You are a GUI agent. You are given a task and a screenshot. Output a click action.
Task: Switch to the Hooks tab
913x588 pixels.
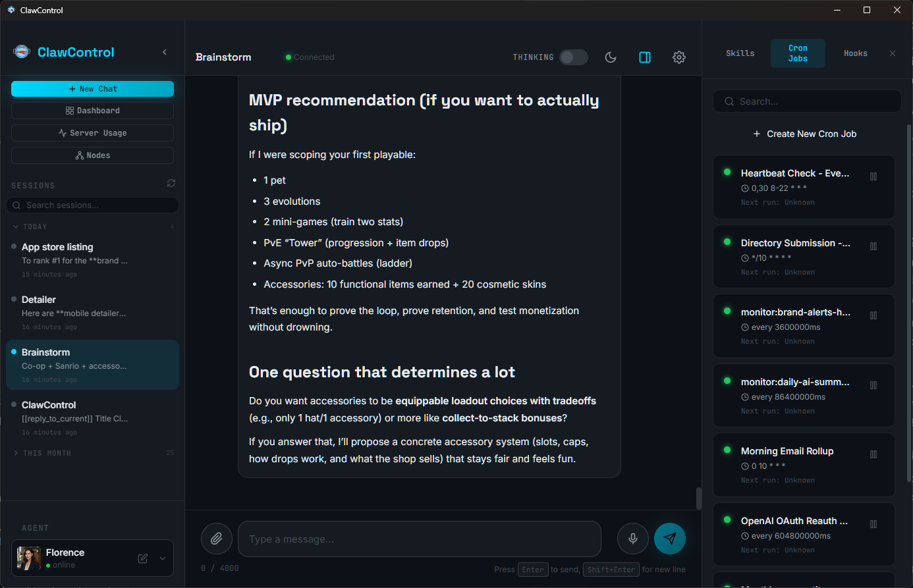[855, 53]
